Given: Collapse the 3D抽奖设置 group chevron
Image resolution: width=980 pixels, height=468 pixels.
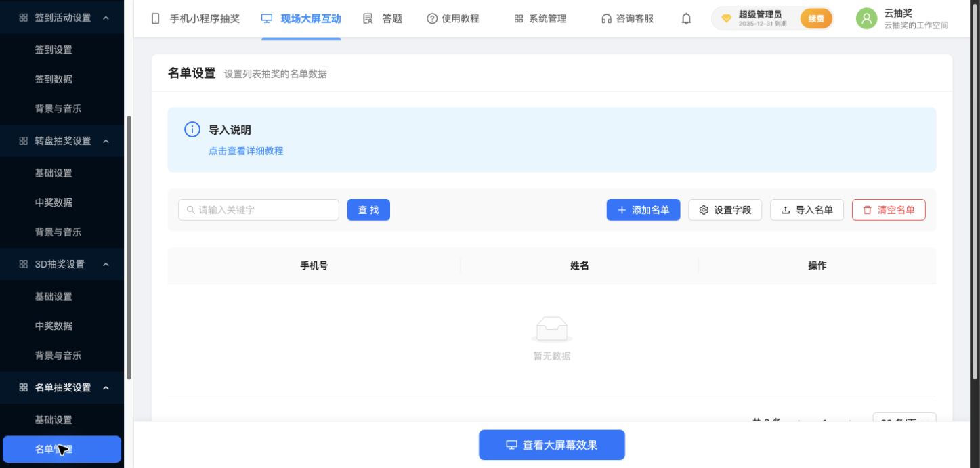Looking at the screenshot, I should (106, 264).
